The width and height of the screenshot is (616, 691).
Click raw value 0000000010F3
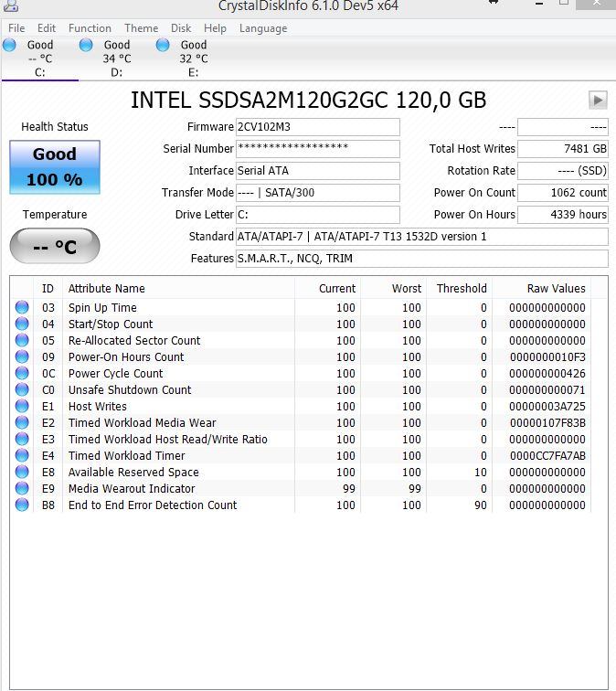[x=547, y=357]
